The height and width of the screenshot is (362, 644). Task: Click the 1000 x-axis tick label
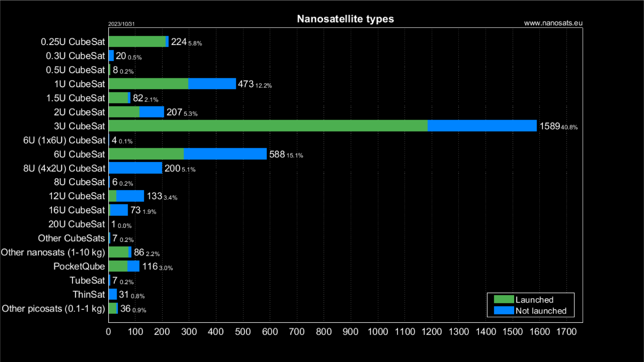(378, 332)
